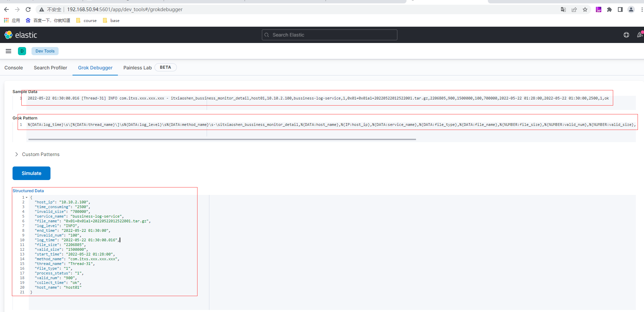The image size is (644, 312).
Task: Open the course bookmark folder
Action: (87, 20)
